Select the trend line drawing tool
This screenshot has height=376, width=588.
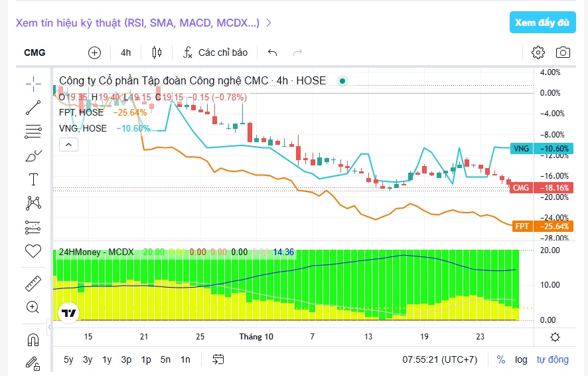(x=33, y=108)
